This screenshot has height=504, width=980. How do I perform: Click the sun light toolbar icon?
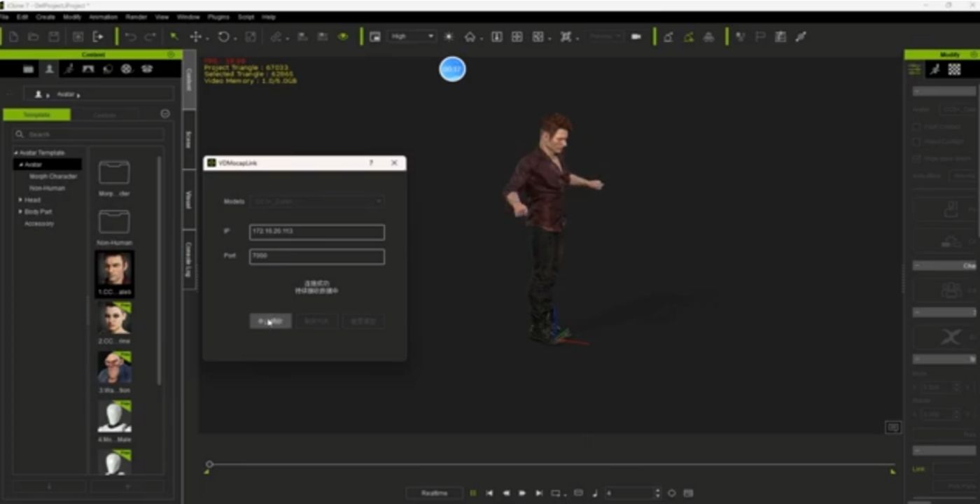449,36
